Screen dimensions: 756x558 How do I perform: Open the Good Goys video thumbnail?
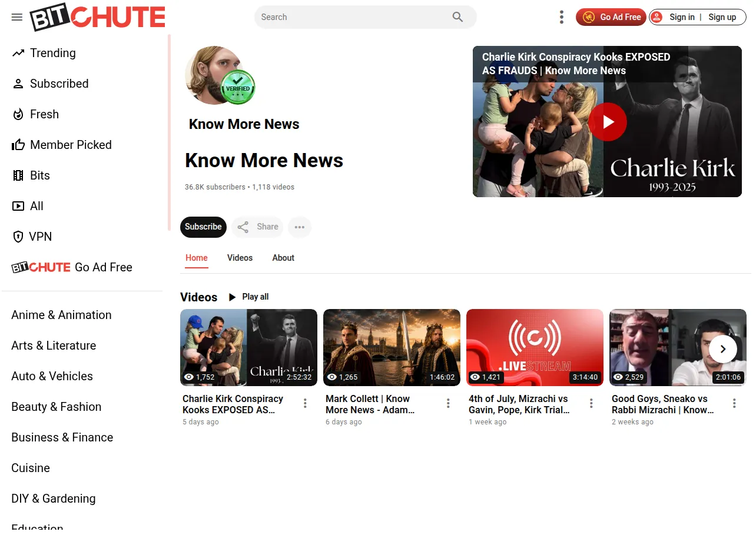(678, 347)
